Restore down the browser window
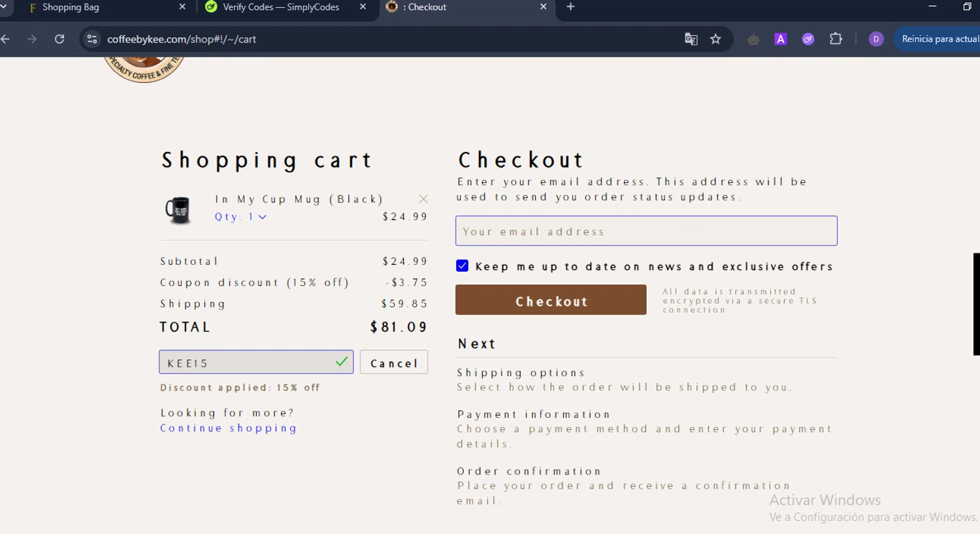980x534 pixels. click(x=968, y=7)
